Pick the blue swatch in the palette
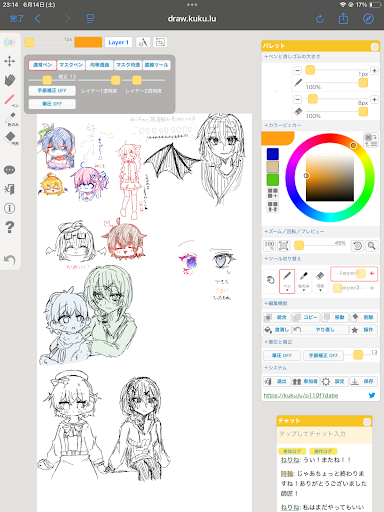 coord(273,154)
